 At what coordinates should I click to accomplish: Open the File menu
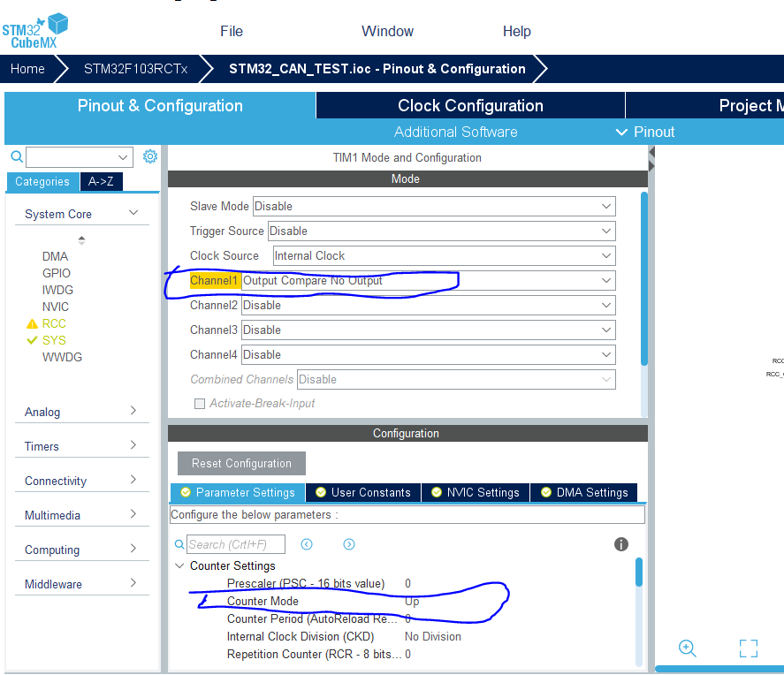(x=232, y=31)
